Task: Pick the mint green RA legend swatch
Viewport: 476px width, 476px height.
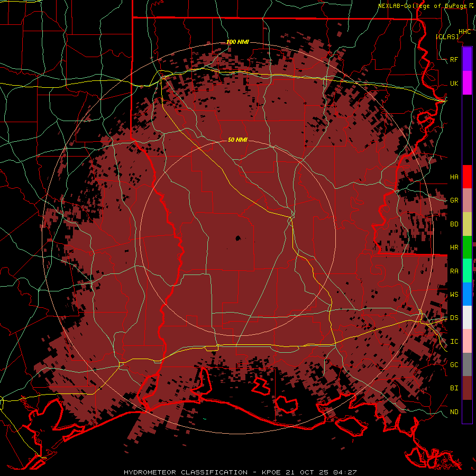Action: (467, 271)
